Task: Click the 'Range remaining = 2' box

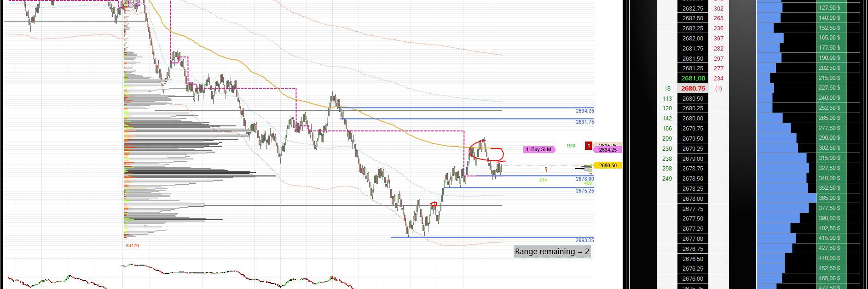Action: tap(552, 251)
